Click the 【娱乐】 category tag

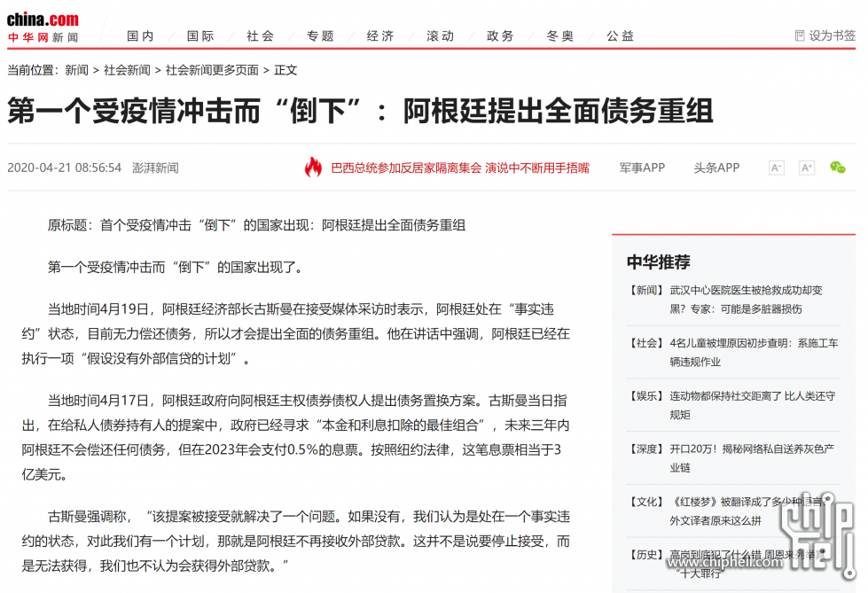click(x=645, y=396)
